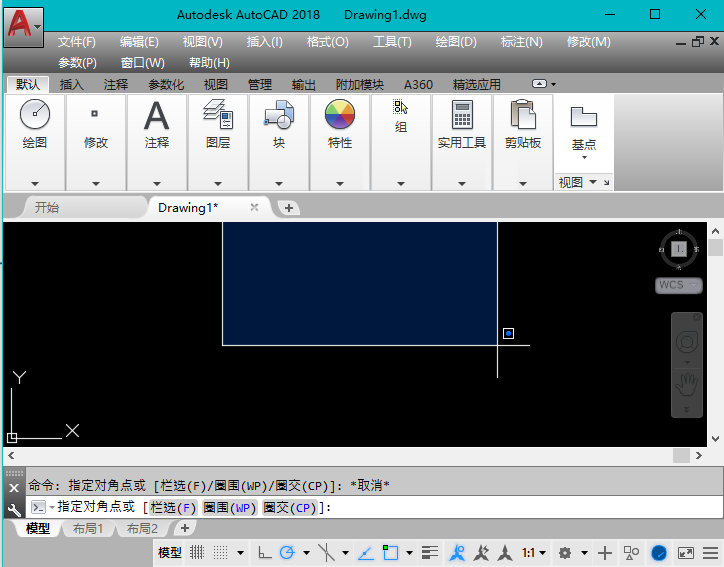Open the 特性 (Properties) color wheel

(340, 116)
